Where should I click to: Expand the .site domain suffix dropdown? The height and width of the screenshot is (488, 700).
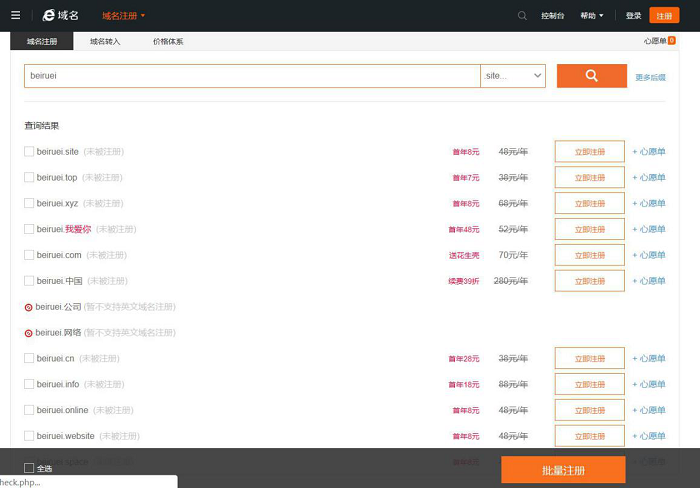click(x=513, y=76)
